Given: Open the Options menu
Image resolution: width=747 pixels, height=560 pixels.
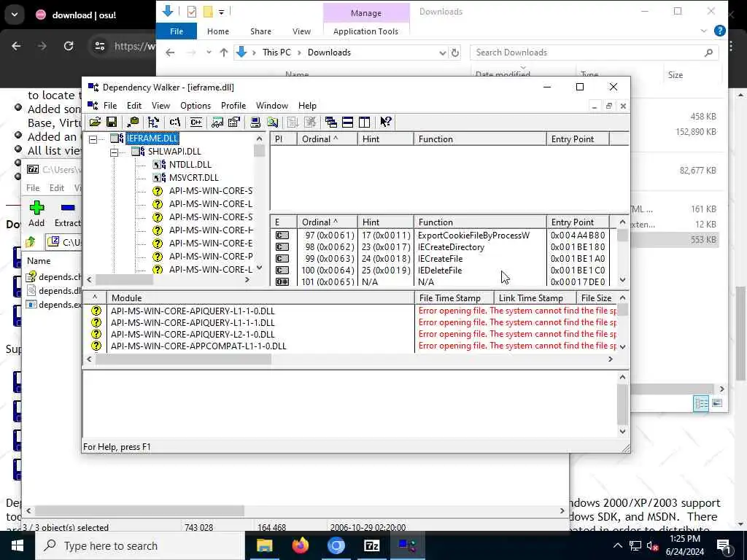Looking at the screenshot, I should tap(196, 106).
